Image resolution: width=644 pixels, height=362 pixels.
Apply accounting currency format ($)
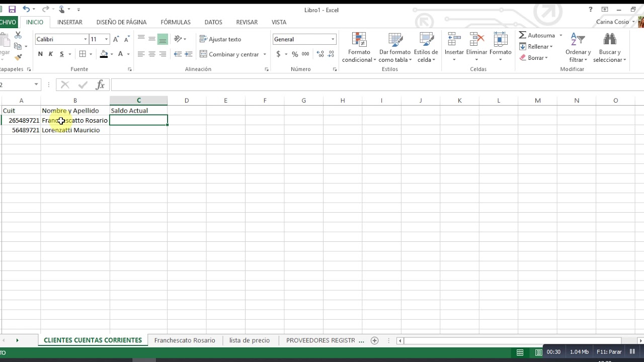click(278, 54)
